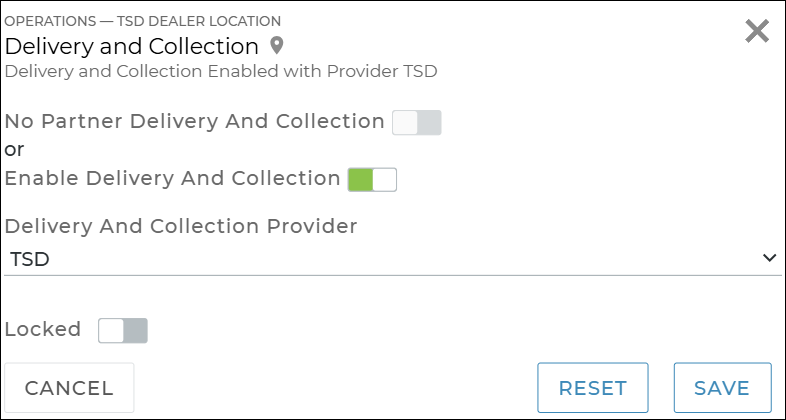Close the dialog with the X icon
This screenshot has width=786, height=420.
pyautogui.click(x=757, y=31)
